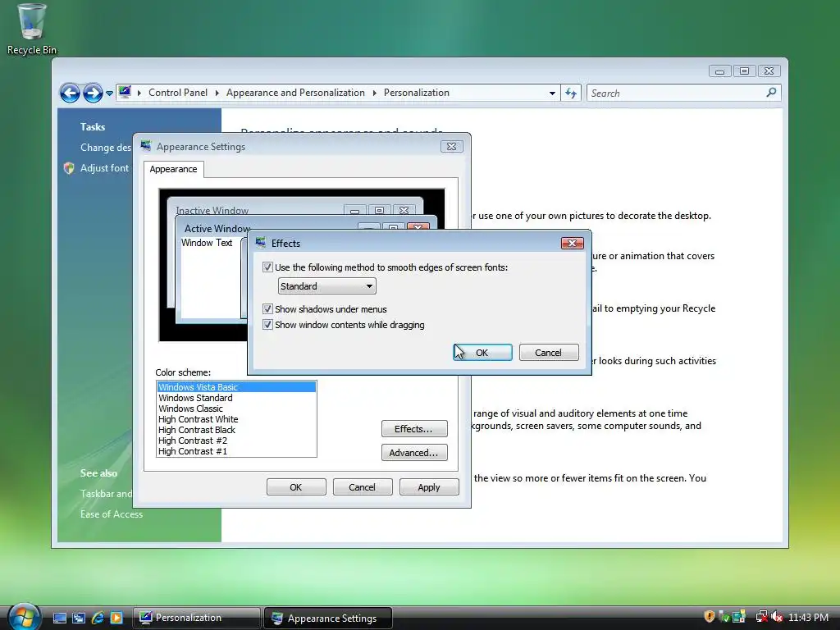Click the muted volume tray icon
Viewport: 840px width, 630px height.
click(x=777, y=617)
